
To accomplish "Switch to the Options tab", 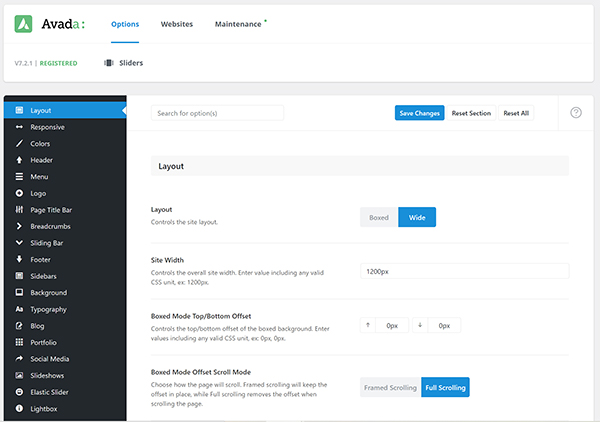I will coord(125,24).
